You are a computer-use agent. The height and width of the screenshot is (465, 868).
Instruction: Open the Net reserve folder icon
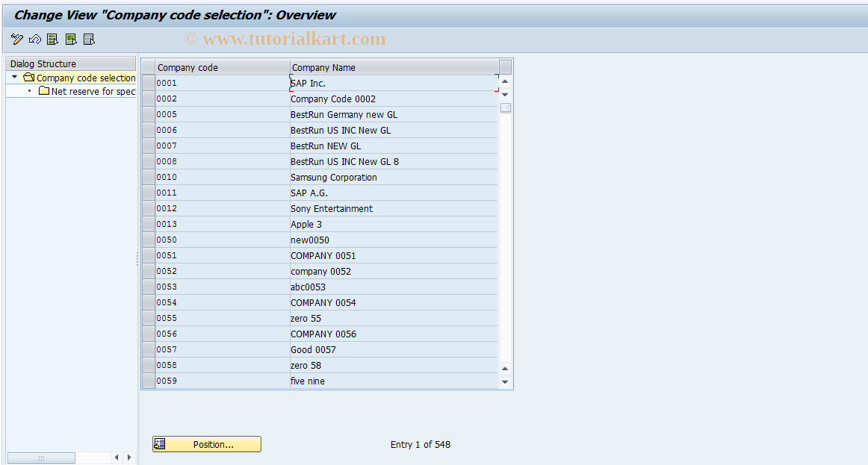click(x=44, y=90)
